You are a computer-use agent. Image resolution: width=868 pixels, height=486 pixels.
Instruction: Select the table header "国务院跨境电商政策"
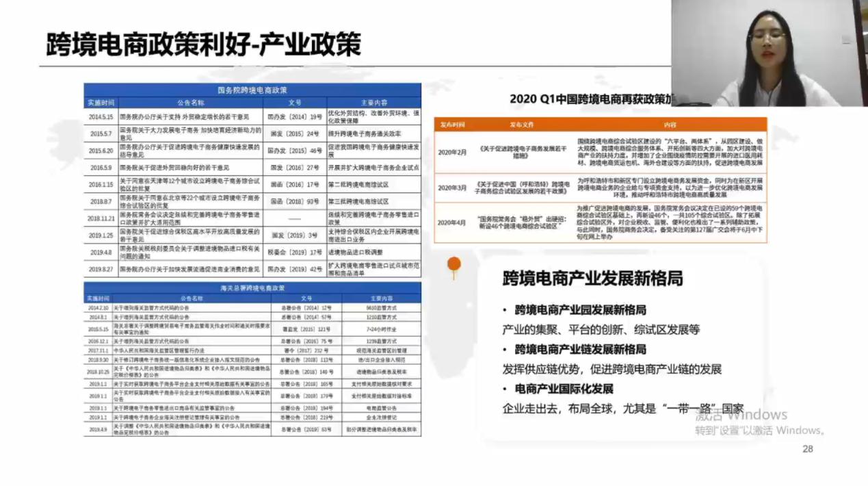[x=252, y=90]
